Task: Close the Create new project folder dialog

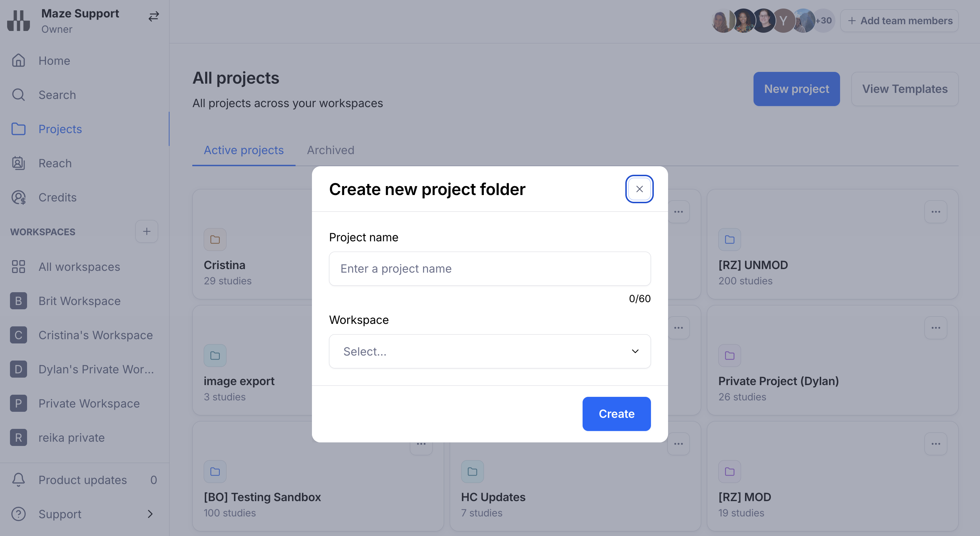Action: [639, 189]
